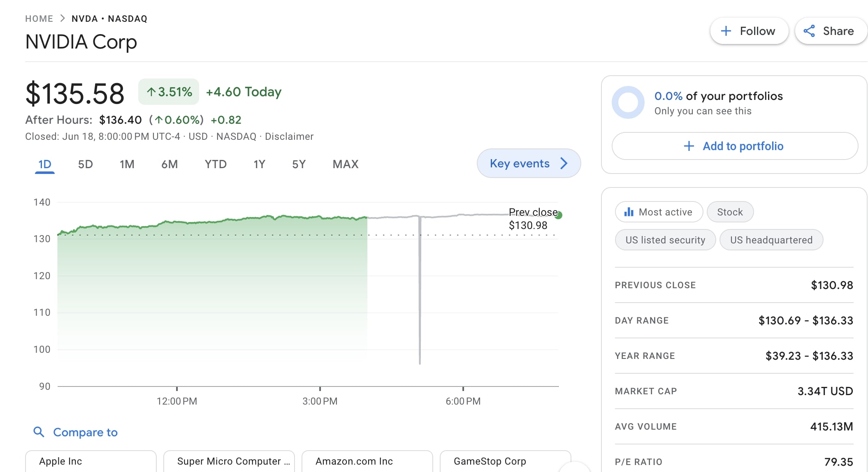Viewport: 868px width, 472px height.
Task: Click the green end-point dot on chart
Action: 558,215
